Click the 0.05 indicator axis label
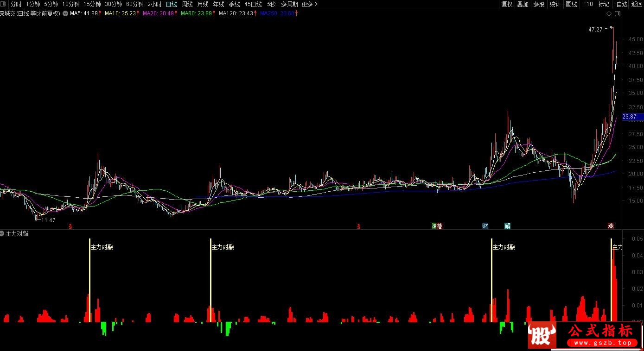The image size is (644, 351). 638,239
